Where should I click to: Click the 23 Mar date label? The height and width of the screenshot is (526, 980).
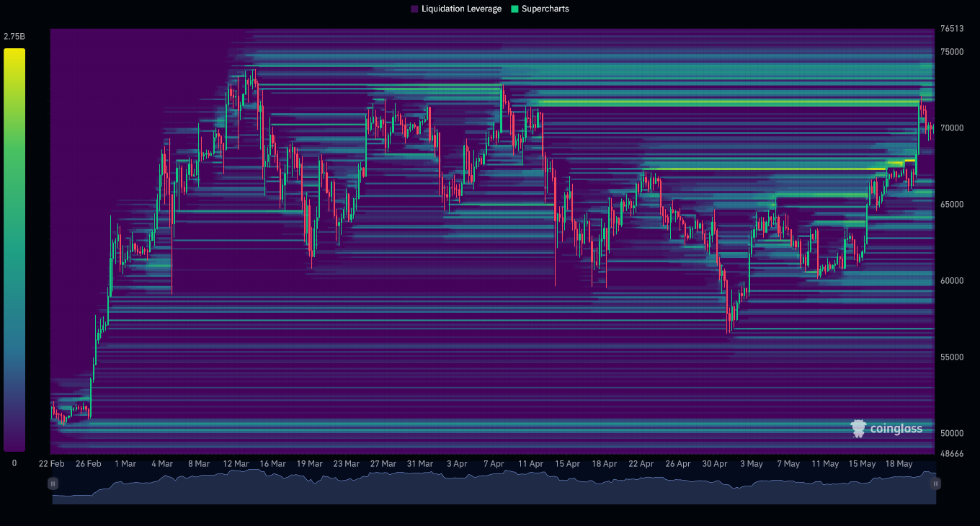[347, 464]
